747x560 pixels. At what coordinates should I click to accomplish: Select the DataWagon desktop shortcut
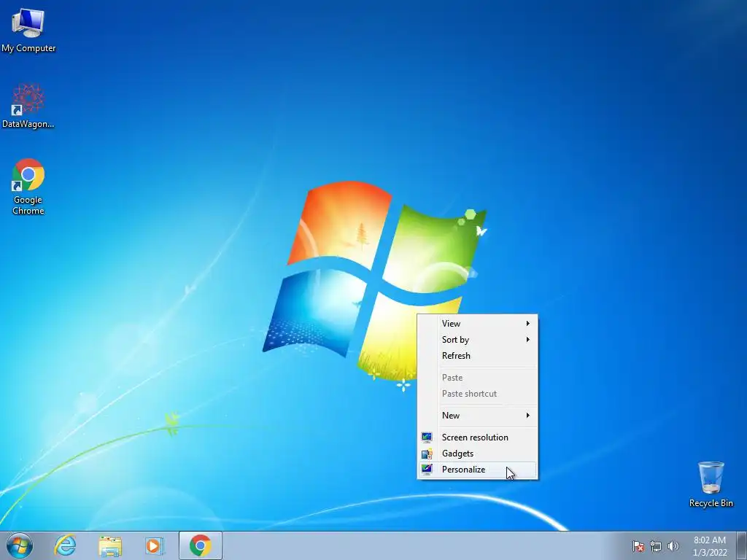pyautogui.click(x=28, y=106)
